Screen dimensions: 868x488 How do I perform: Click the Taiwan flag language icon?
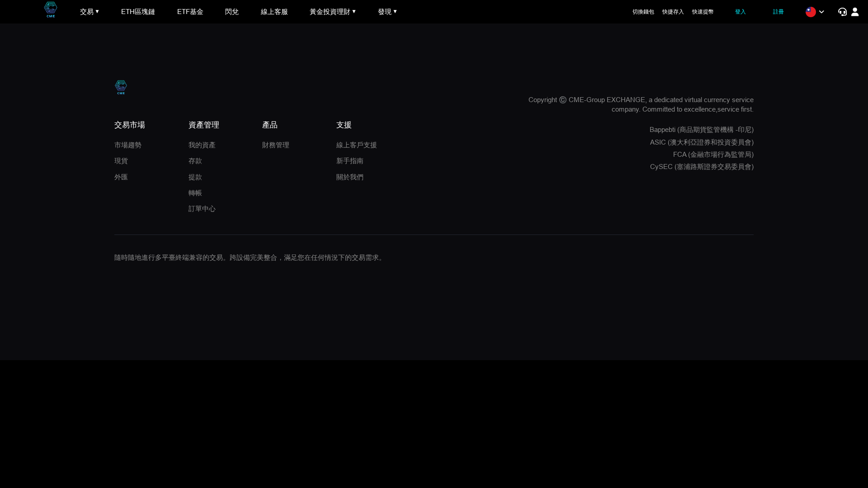point(811,12)
